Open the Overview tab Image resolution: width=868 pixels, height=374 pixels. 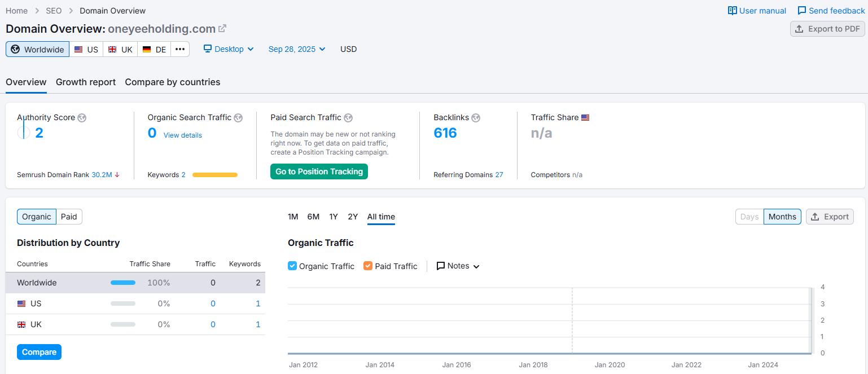coord(26,82)
